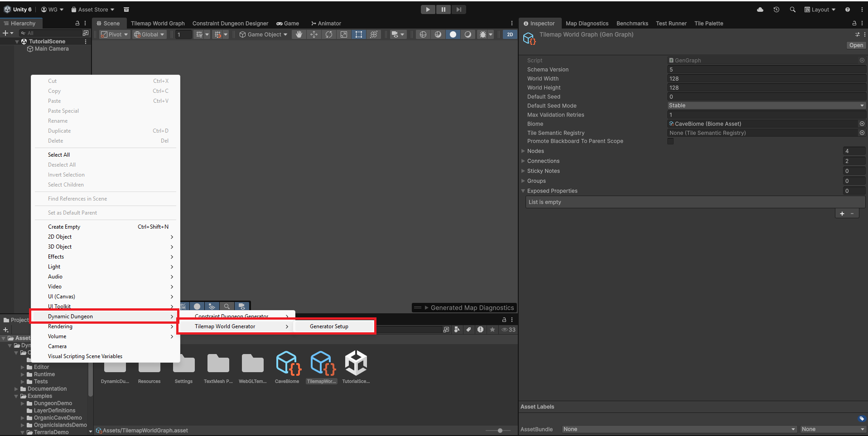The height and width of the screenshot is (436, 868).
Task: Toggle the shaded draw mode sphere
Action: 453,34
